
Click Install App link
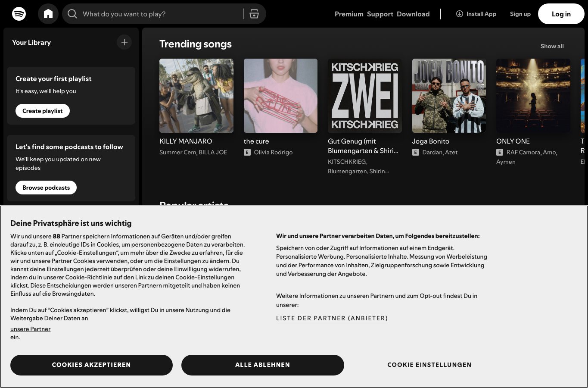[476, 14]
